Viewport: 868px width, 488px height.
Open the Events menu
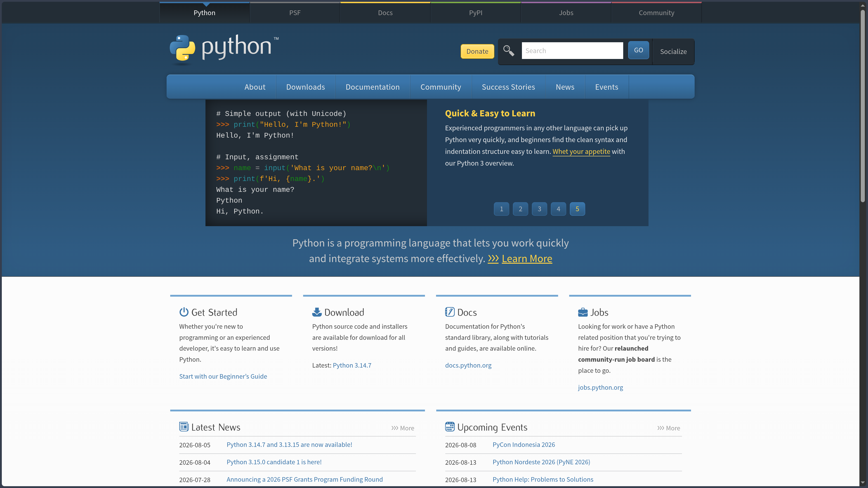pos(606,87)
